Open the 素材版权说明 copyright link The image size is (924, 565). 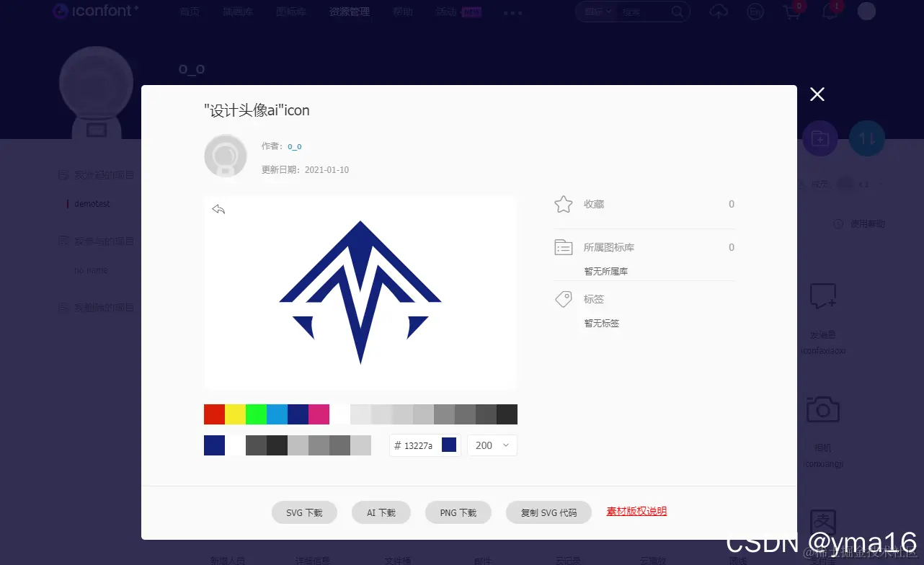click(636, 510)
